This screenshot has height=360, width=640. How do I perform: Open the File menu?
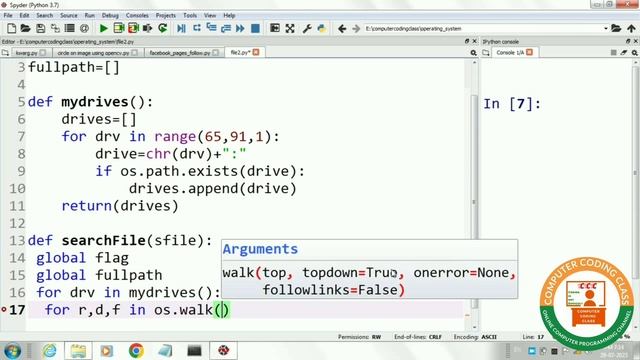tap(8, 15)
